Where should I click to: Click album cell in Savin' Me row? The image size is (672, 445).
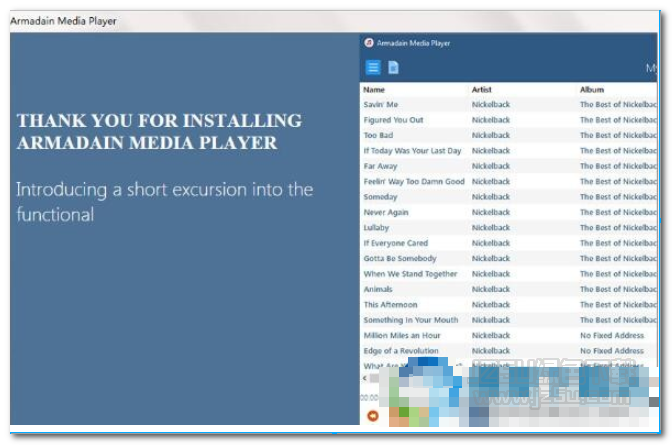tap(618, 104)
